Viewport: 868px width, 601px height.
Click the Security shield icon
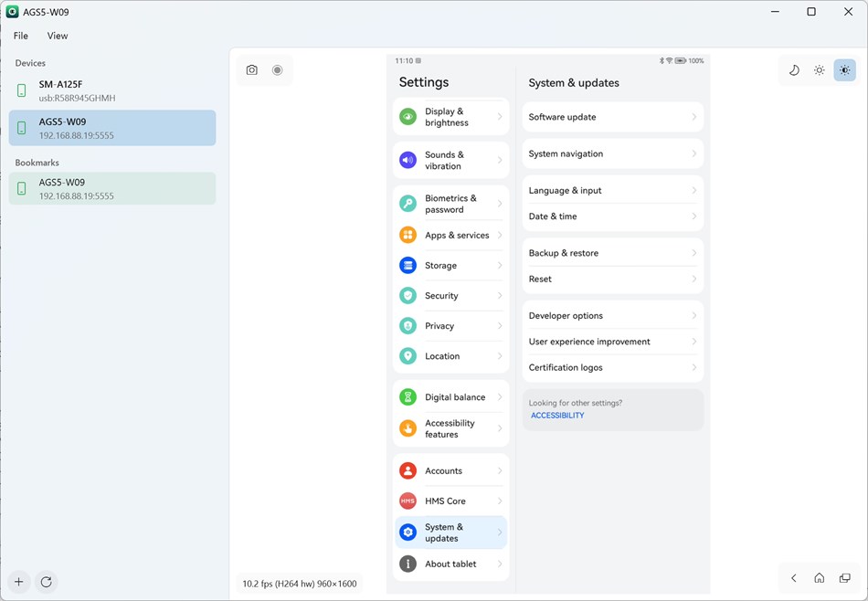pos(408,296)
